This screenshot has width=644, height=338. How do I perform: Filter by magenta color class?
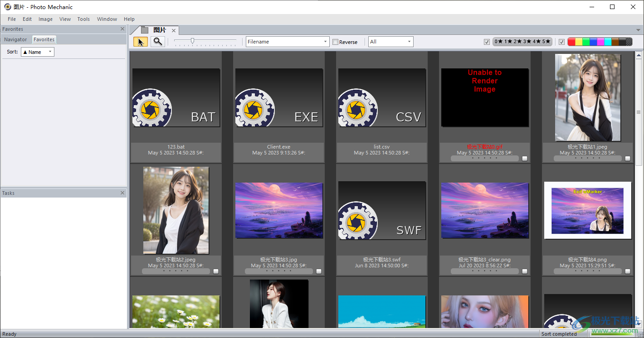(x=600, y=42)
